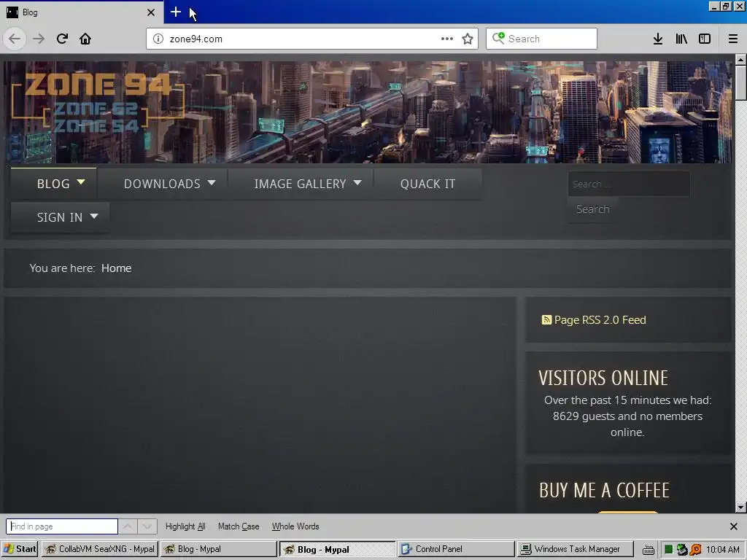Open the QUACK IT menu item
The height and width of the screenshot is (560, 747).
pos(427,184)
